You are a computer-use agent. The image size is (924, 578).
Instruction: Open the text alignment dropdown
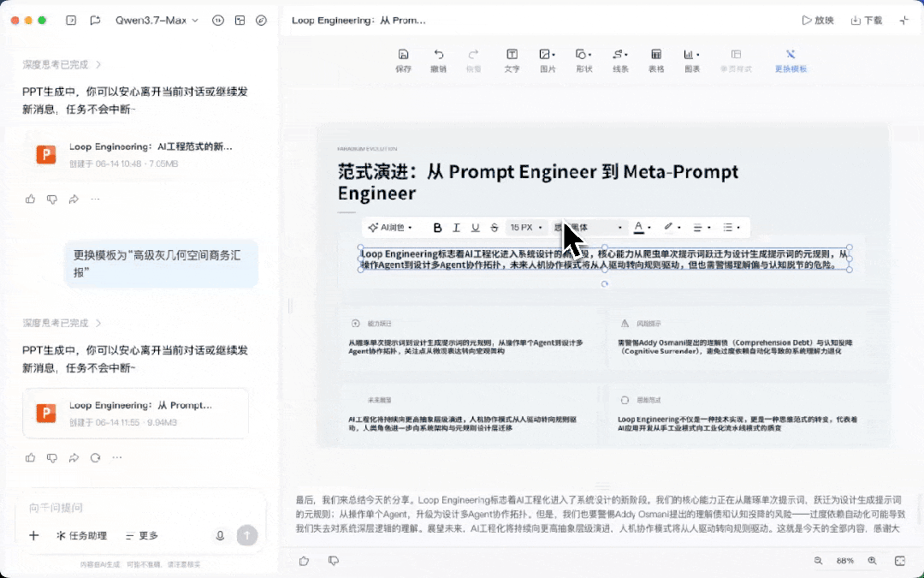(702, 228)
